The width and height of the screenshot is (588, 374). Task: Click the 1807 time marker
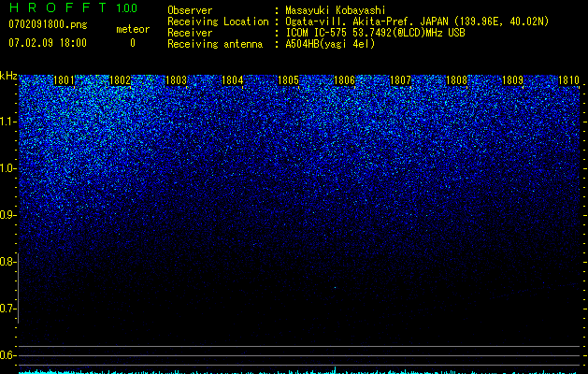[x=400, y=80]
